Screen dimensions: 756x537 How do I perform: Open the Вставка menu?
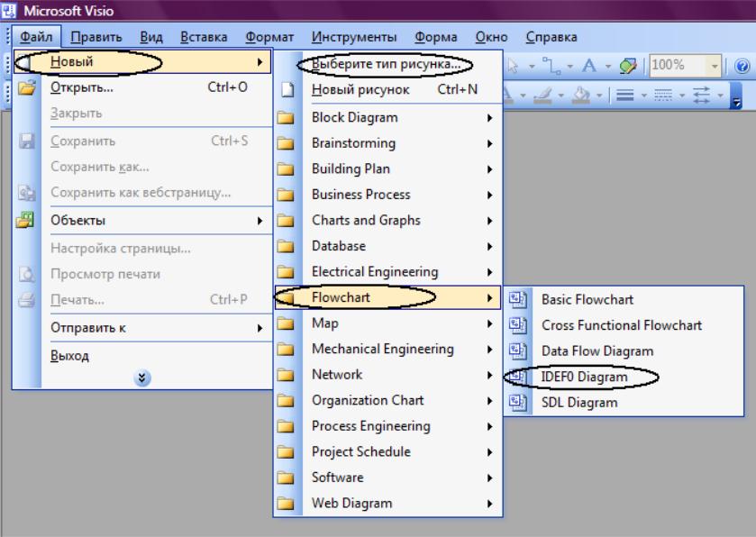204,37
